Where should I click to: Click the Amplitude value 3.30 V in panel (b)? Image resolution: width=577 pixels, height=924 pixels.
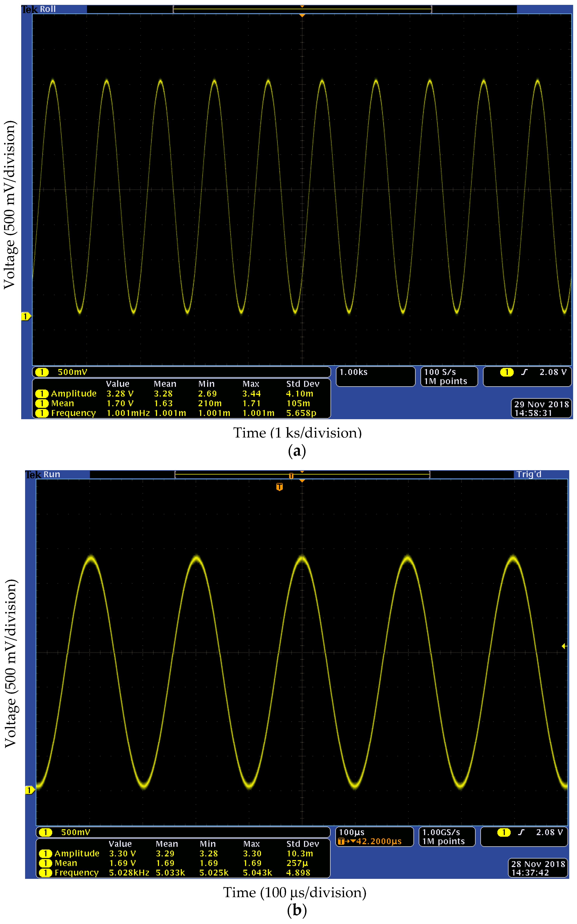[x=123, y=853]
